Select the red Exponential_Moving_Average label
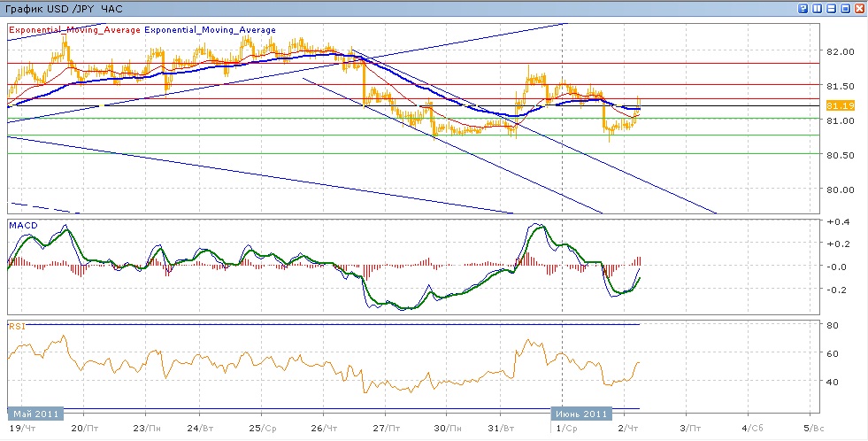This screenshot has height=441, width=868. coord(74,30)
